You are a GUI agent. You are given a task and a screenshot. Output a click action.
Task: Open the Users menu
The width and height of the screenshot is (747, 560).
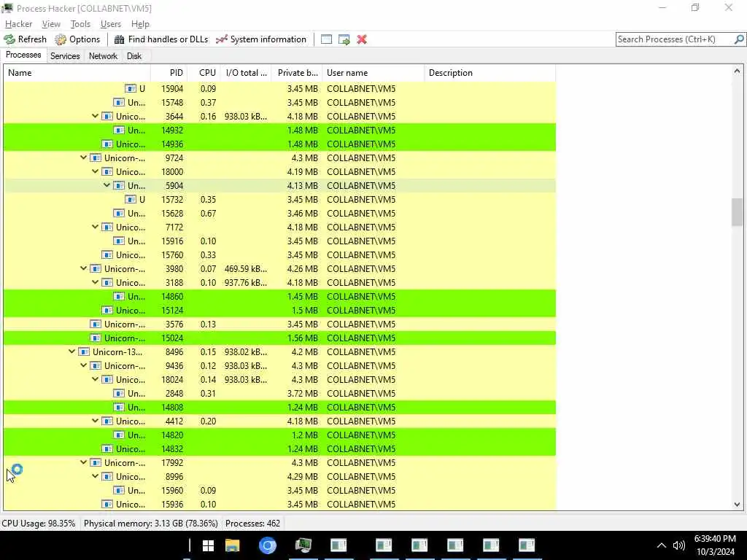coord(111,24)
